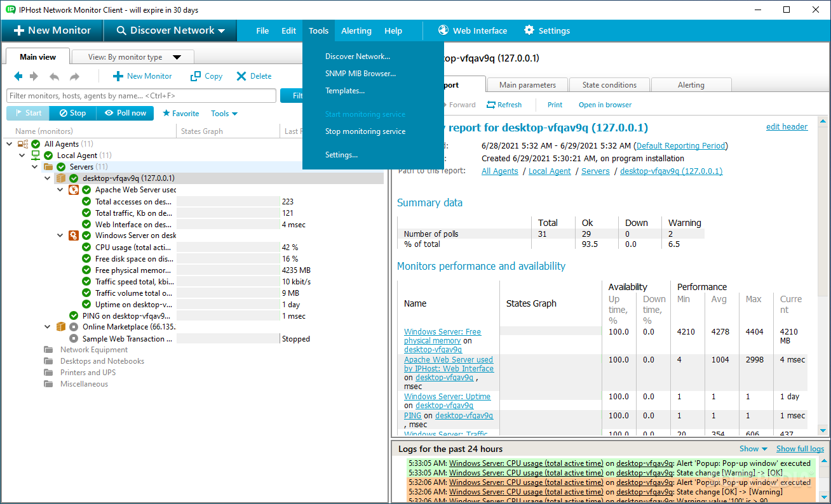
Task: Collapse the Servers folder node
Action: [35, 167]
